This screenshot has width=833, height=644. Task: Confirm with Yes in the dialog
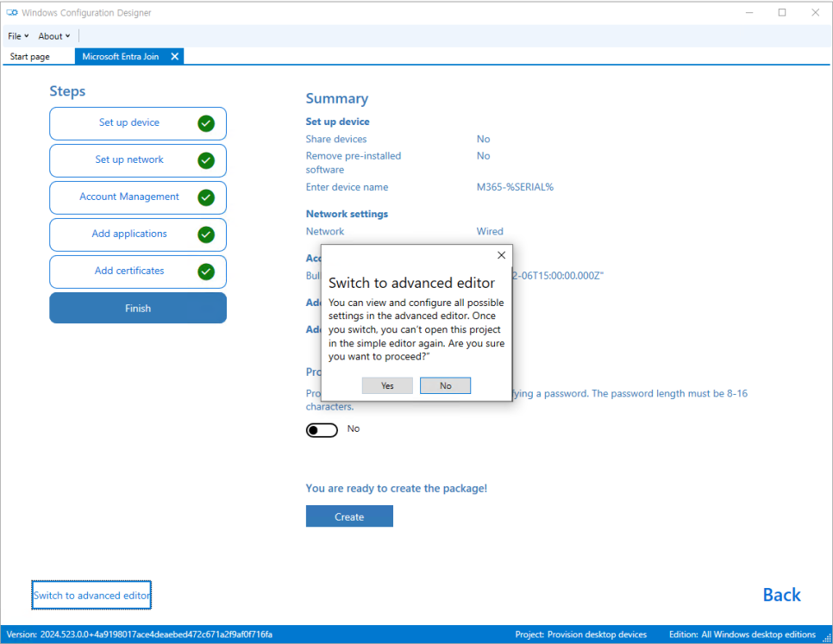tap(387, 385)
